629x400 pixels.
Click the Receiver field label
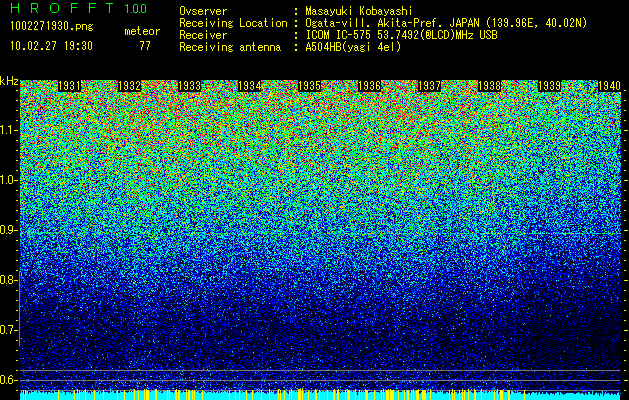pyautogui.click(x=203, y=35)
